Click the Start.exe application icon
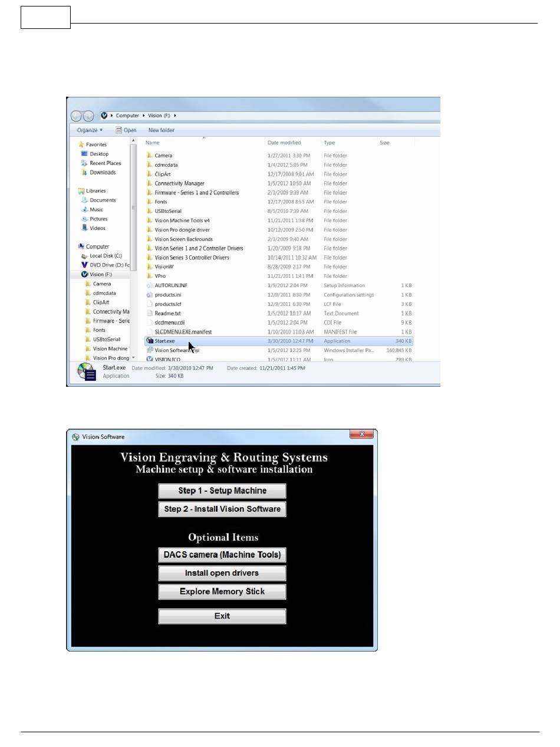Viewport: 560px width, 747px height. 150,341
